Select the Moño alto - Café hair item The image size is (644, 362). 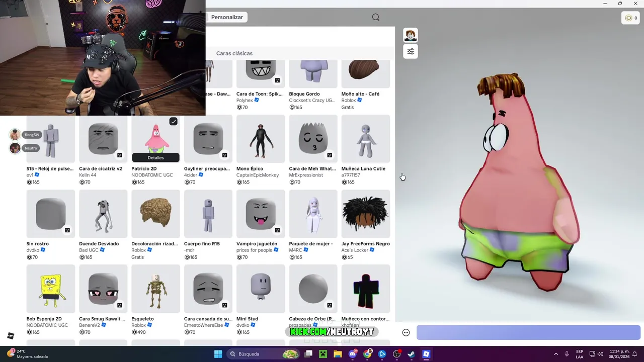tap(366, 73)
